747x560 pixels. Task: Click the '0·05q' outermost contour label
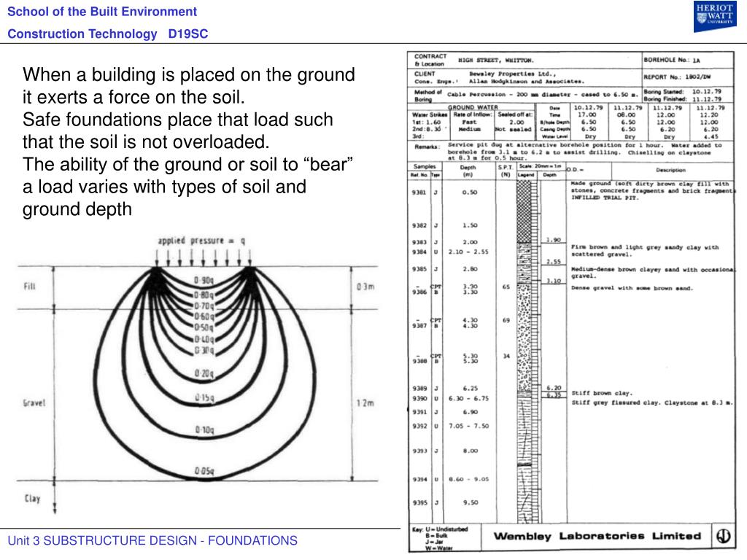pos(204,471)
